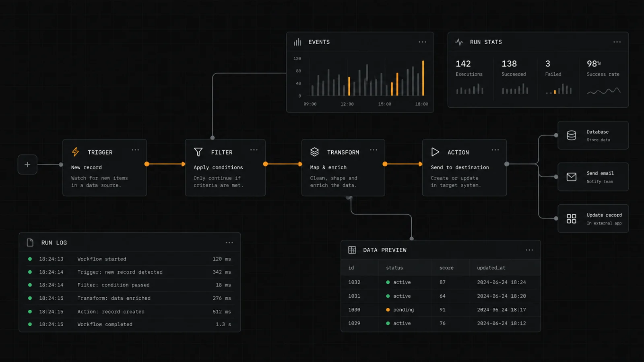Click 'Action: record created' log entry

(130, 312)
